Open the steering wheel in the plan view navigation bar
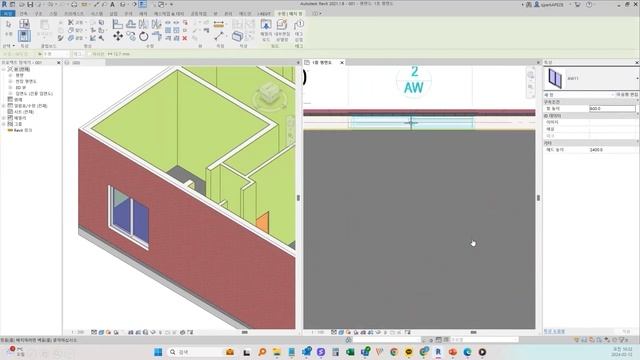This screenshot has height=360, width=640. (x=531, y=75)
